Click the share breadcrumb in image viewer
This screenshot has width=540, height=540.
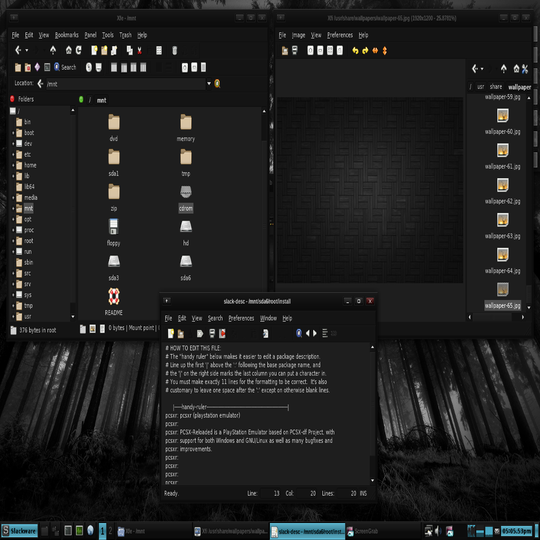(496, 87)
